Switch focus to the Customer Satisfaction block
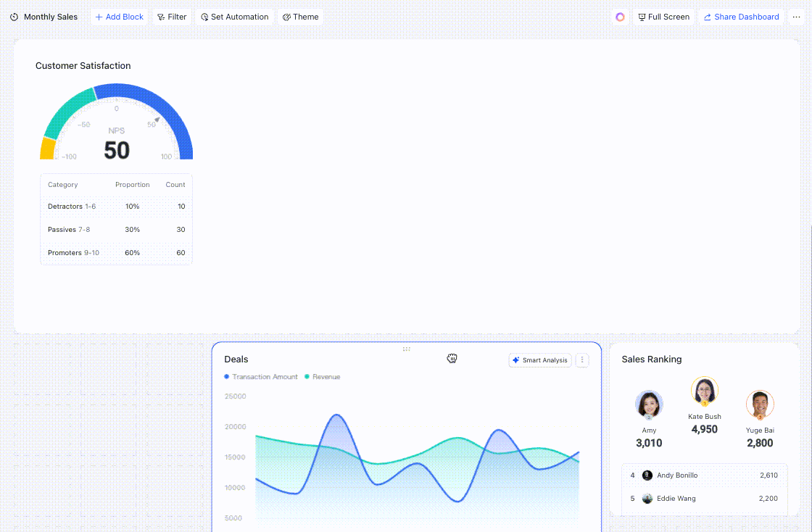This screenshot has height=532, width=812. [83, 65]
